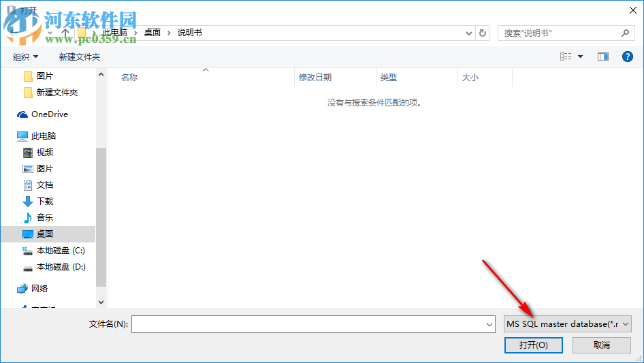Sort by the 大小 column header
The width and height of the screenshot is (644, 363).
pos(470,77)
